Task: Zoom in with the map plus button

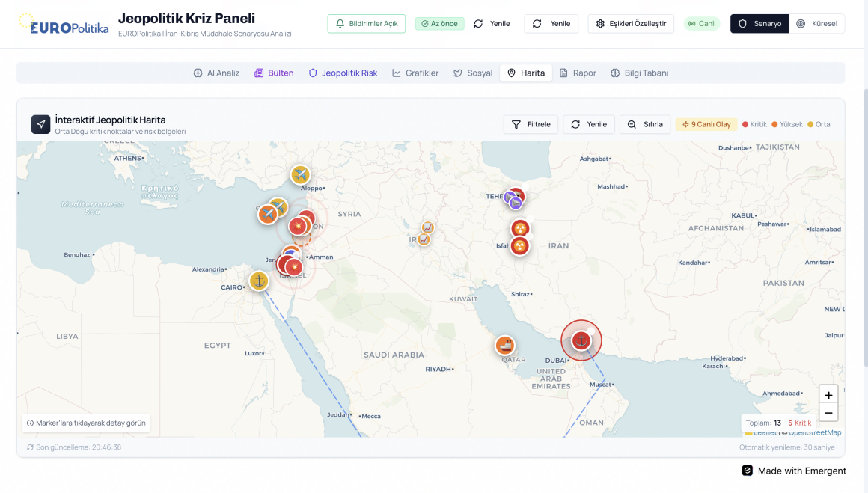Action: (828, 395)
